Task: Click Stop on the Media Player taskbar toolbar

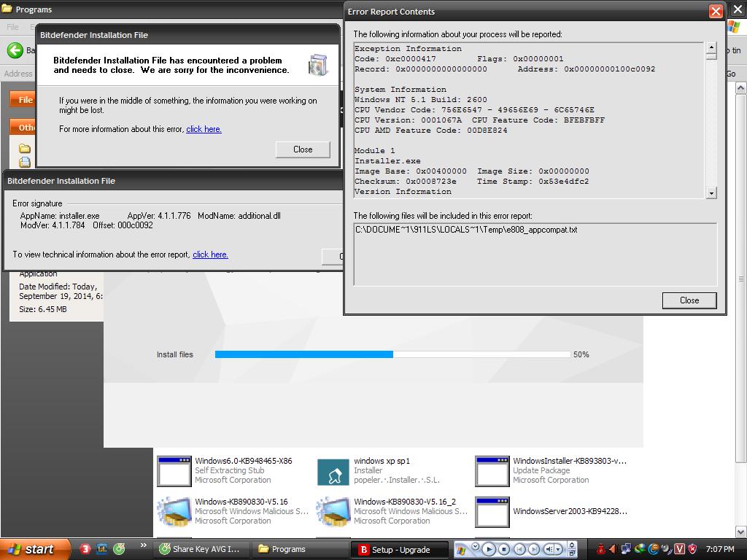Action: pyautogui.click(x=504, y=550)
